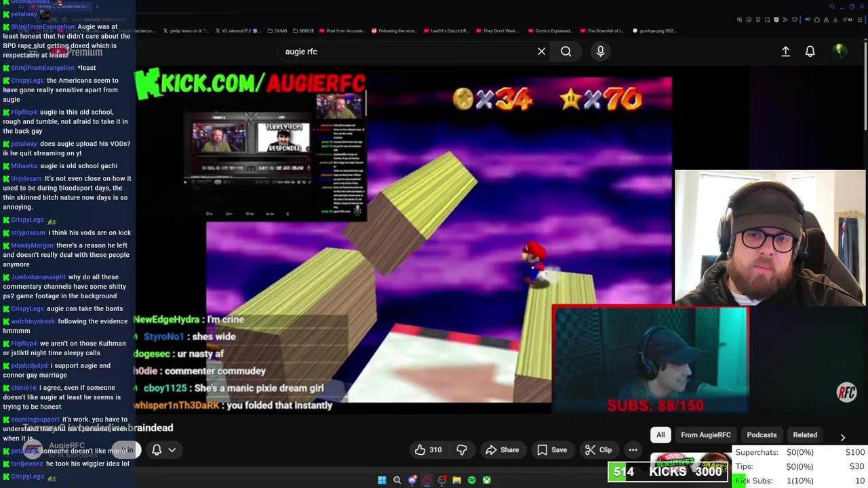Open the OUMB bookmarks folder
Image resolution: width=868 pixels, height=488 pixels.
coord(277,30)
